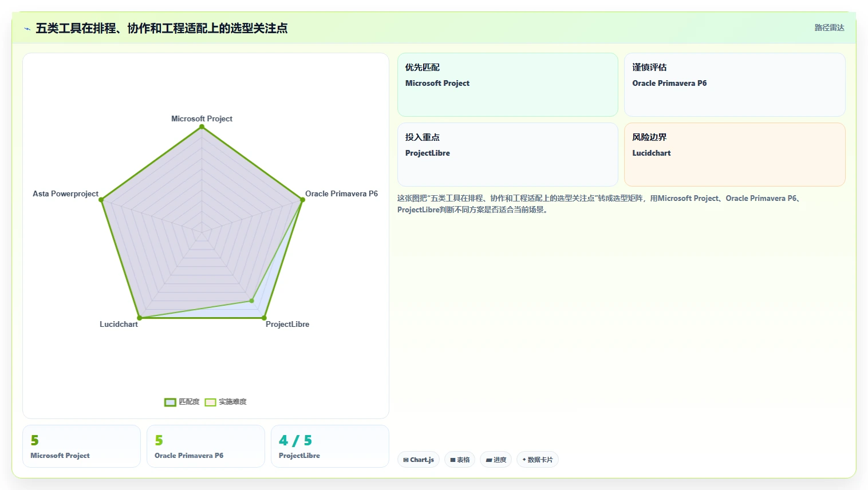Select the stat card 5 Microsoft Project
The width and height of the screenshot is (868, 490).
(82, 446)
